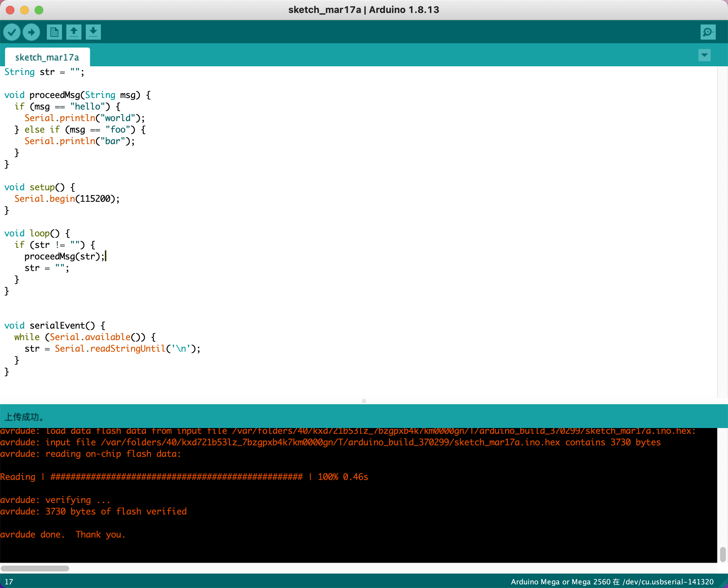
Task: Select the sketch filename tab label
Action: [x=47, y=57]
